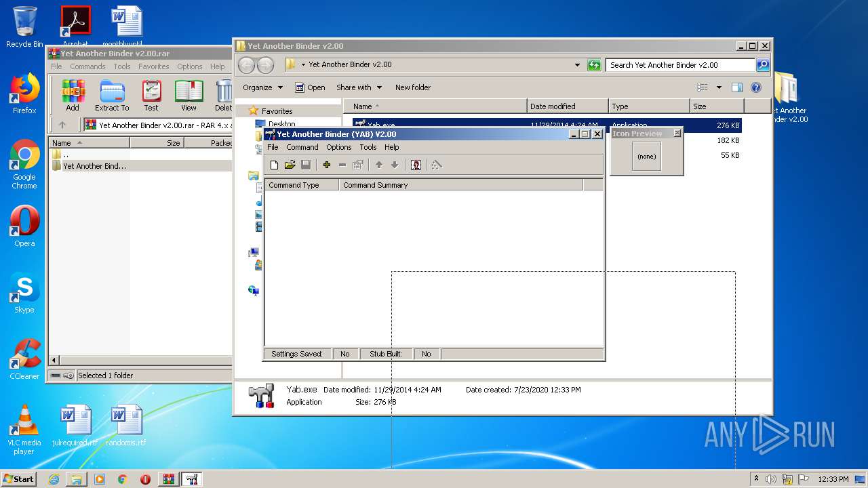Click the Add icon in WinRAR toolbar
The height and width of the screenshot is (488, 868).
(x=73, y=96)
